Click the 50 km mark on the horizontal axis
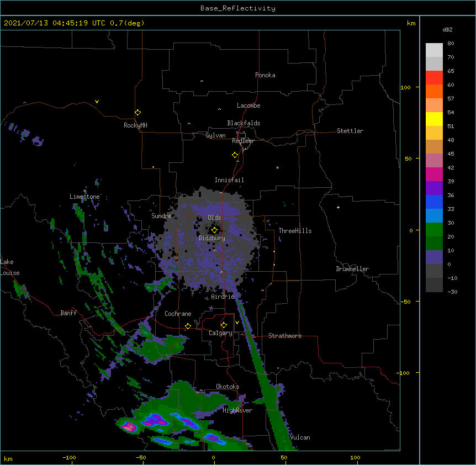 [284, 457]
